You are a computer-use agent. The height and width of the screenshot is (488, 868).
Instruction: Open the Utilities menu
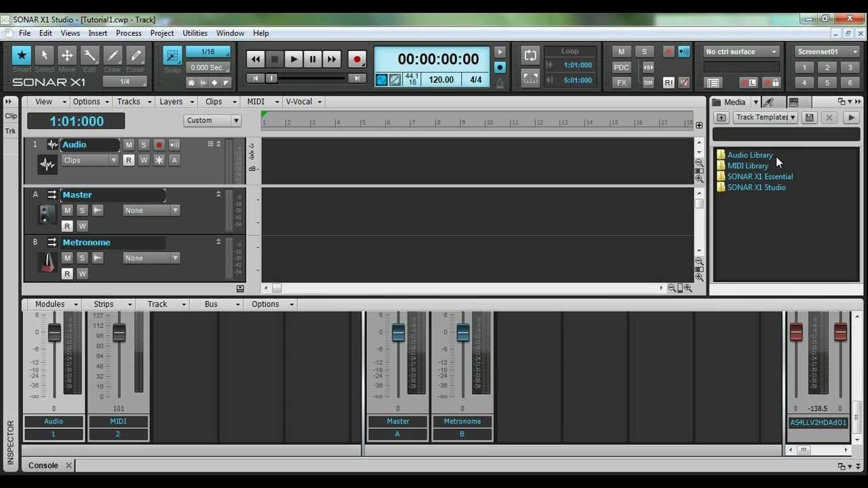pyautogui.click(x=195, y=33)
